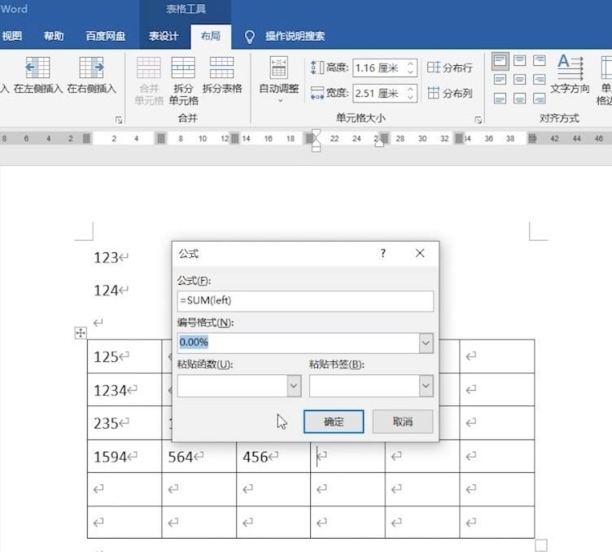Decrease column width with down stepper
This screenshot has height=552, width=612.
[410, 98]
